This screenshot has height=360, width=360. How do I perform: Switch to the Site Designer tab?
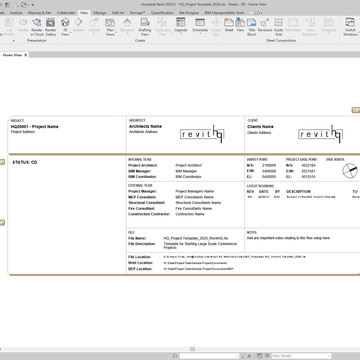click(189, 13)
